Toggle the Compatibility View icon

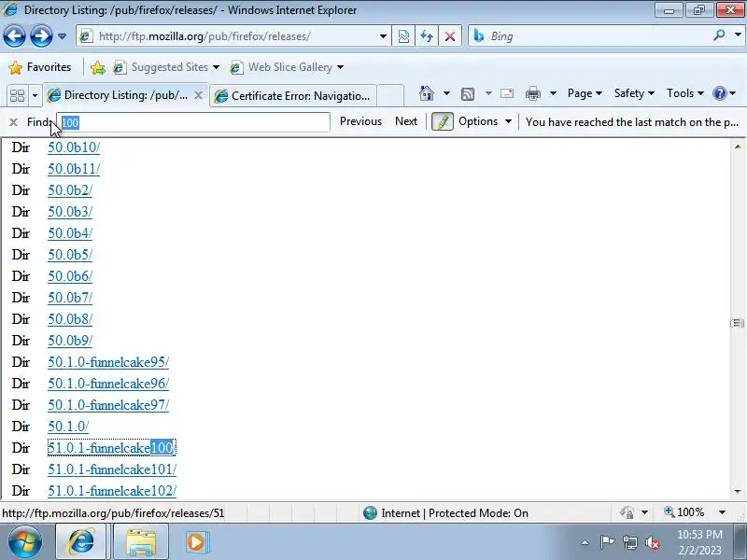403,36
